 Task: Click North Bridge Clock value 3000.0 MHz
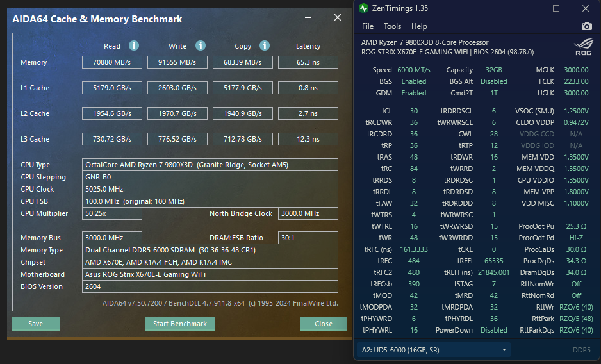(308, 213)
